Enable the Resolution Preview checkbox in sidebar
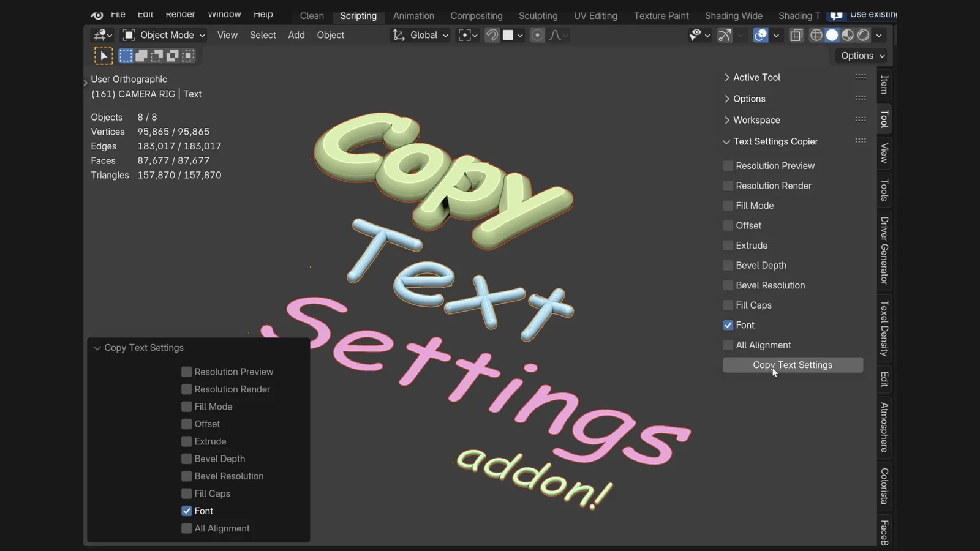 coord(727,165)
